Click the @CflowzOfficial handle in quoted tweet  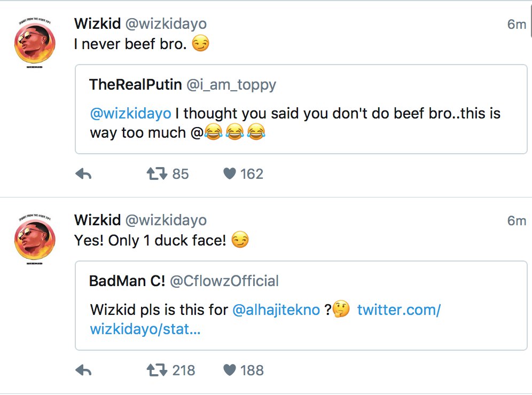224,281
